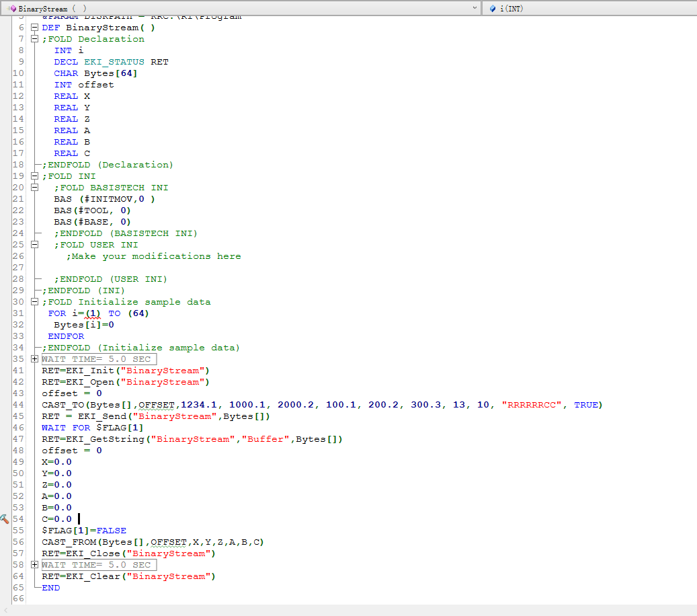Image resolution: width=697 pixels, height=616 pixels.
Task: Collapse the FOLD BASISTECH INI section
Action: [34, 187]
